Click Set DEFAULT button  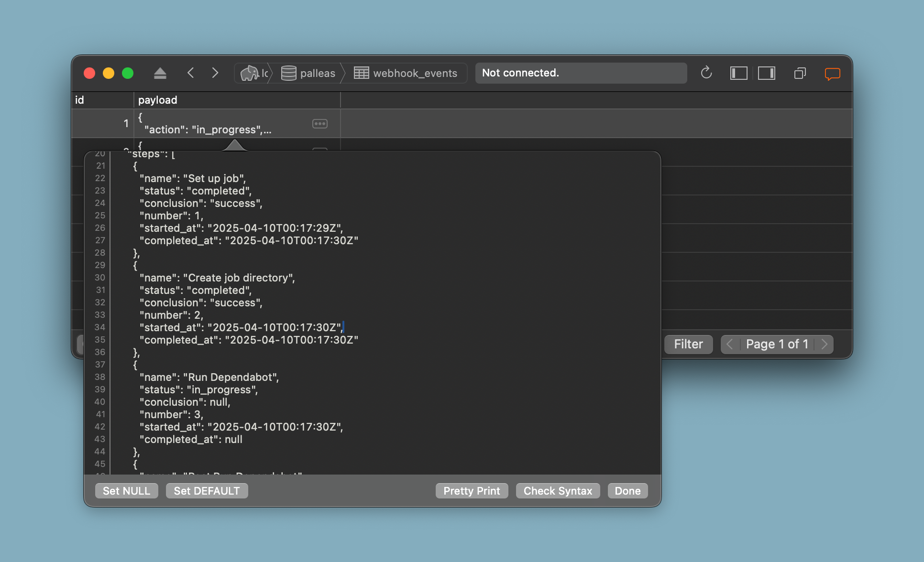point(207,491)
